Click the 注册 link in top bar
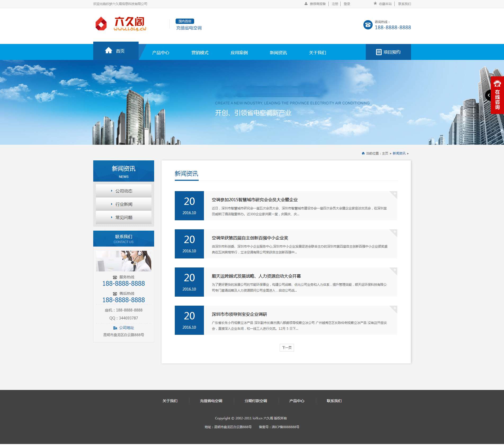The image size is (504, 448). pos(335,4)
